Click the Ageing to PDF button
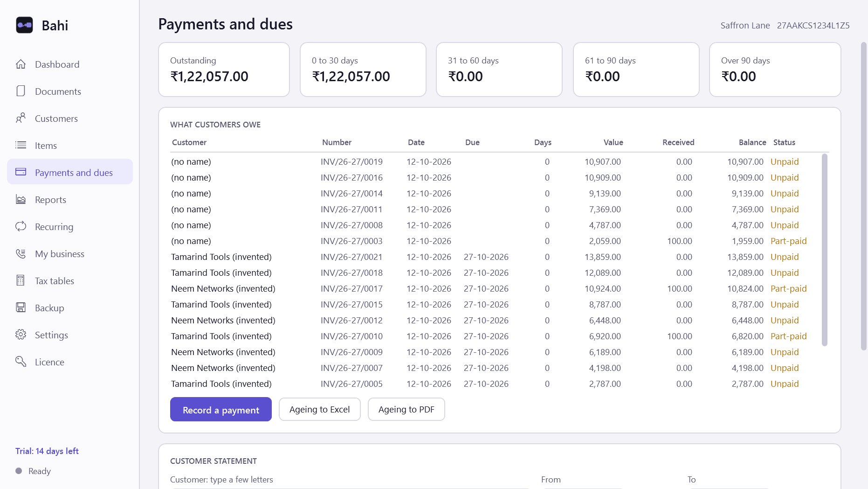The height and width of the screenshot is (489, 868). coord(406,409)
